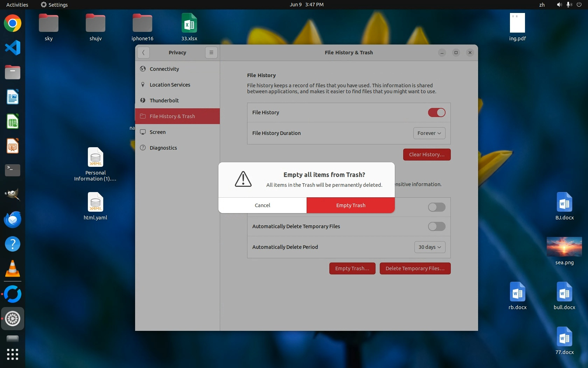Toggle Automatically Delete Temporary Files switch

click(436, 226)
